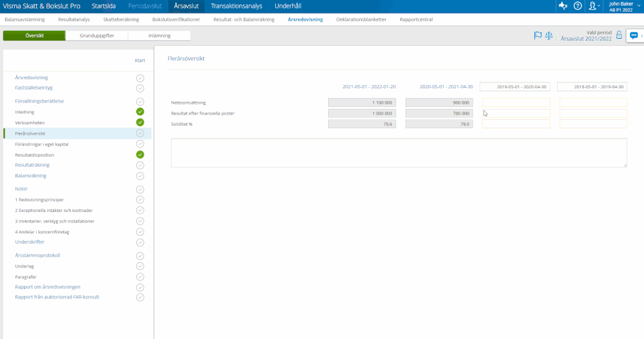
Task: Expand the chat panel arrow at right edge
Action: [642, 35]
